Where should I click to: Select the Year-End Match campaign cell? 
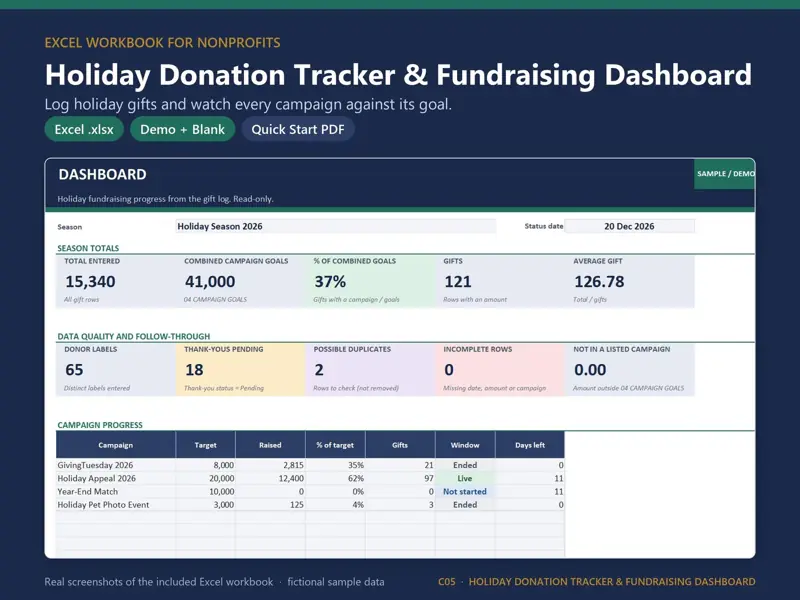116,492
